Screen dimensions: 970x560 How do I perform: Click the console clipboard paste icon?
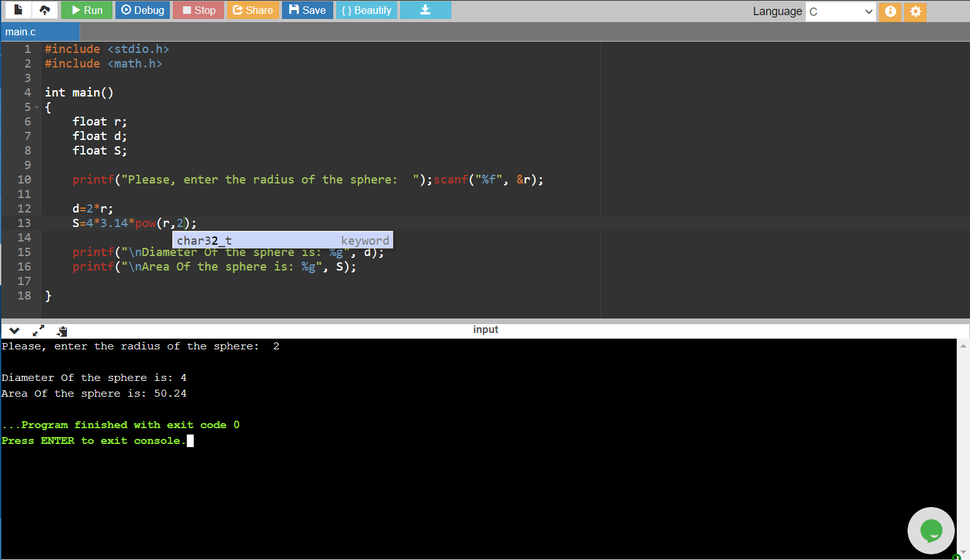pos(62,330)
